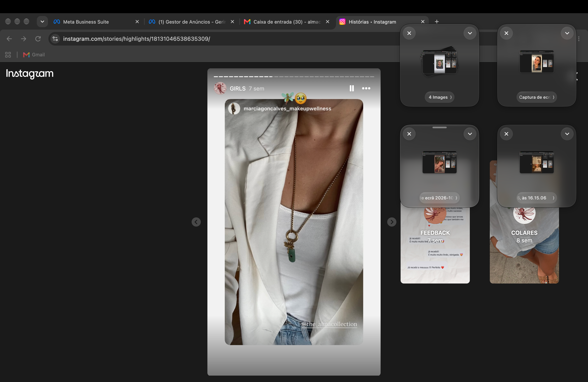
Task: Pause the GIRLS story playback
Action: (x=352, y=88)
